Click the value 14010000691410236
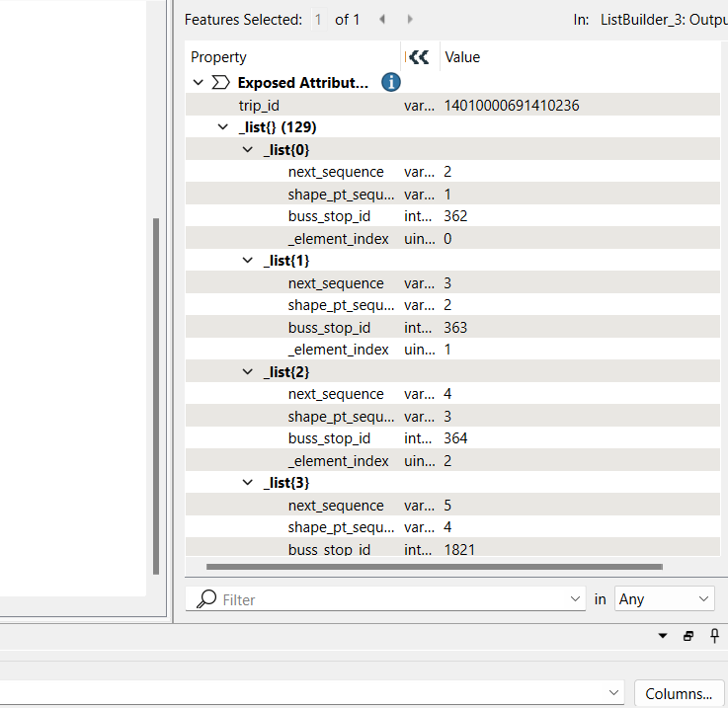This screenshot has width=728, height=708. tap(511, 106)
